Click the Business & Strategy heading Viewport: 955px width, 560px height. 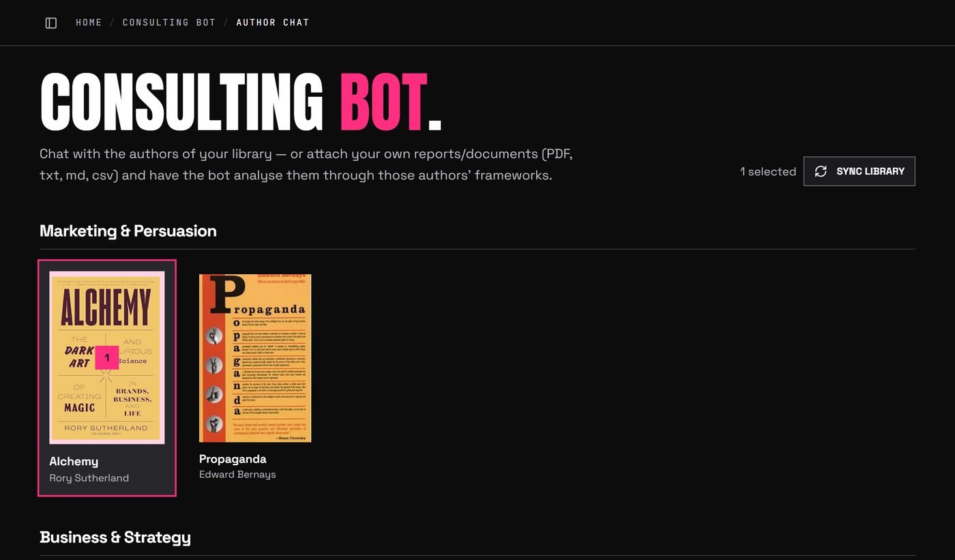pyautogui.click(x=115, y=537)
